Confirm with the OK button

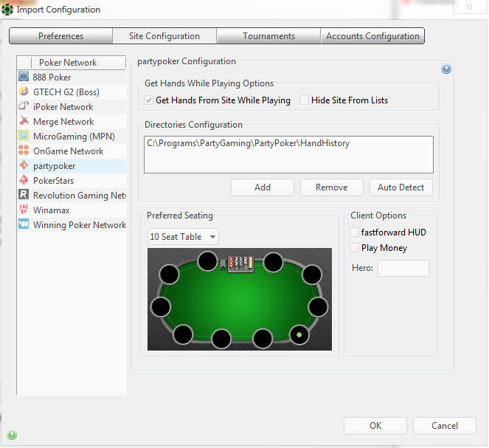tap(375, 426)
